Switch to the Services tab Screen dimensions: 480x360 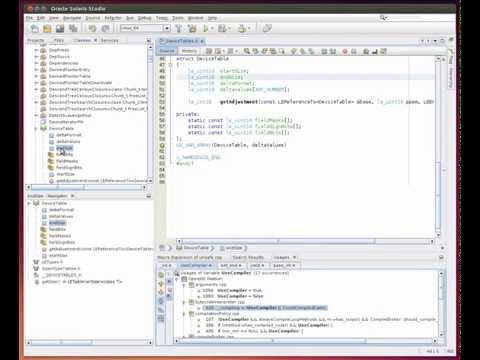(110, 40)
